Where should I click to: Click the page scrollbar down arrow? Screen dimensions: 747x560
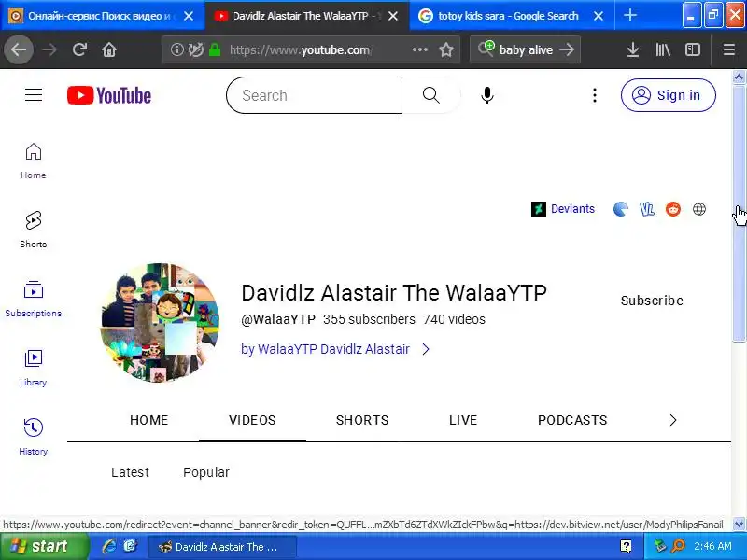[x=739, y=525]
